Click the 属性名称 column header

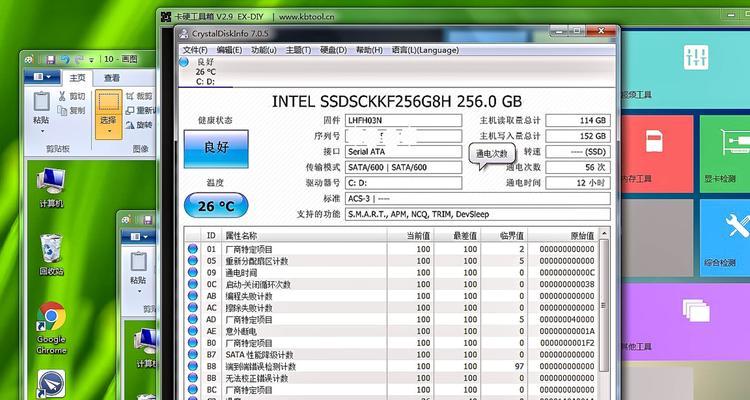[304, 235]
